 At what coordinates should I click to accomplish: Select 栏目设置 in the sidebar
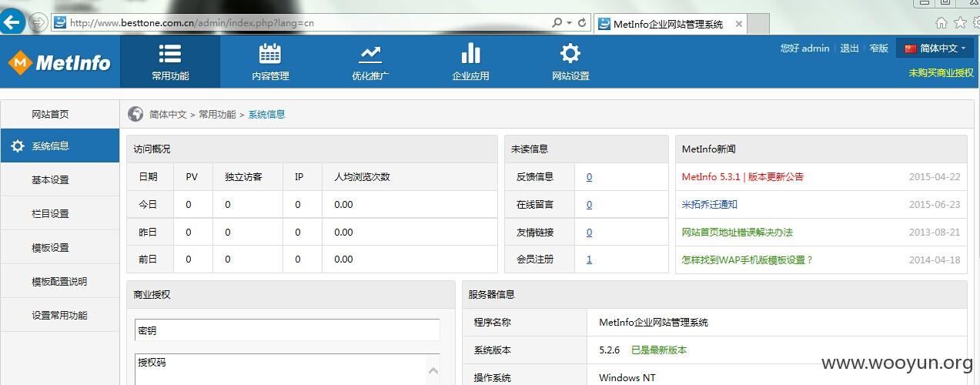click(x=60, y=213)
